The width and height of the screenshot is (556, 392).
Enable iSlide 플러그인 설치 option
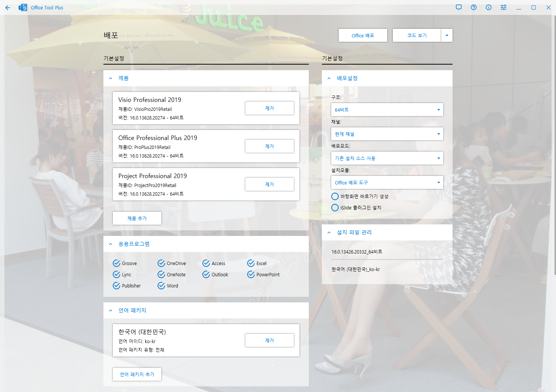tap(335, 208)
